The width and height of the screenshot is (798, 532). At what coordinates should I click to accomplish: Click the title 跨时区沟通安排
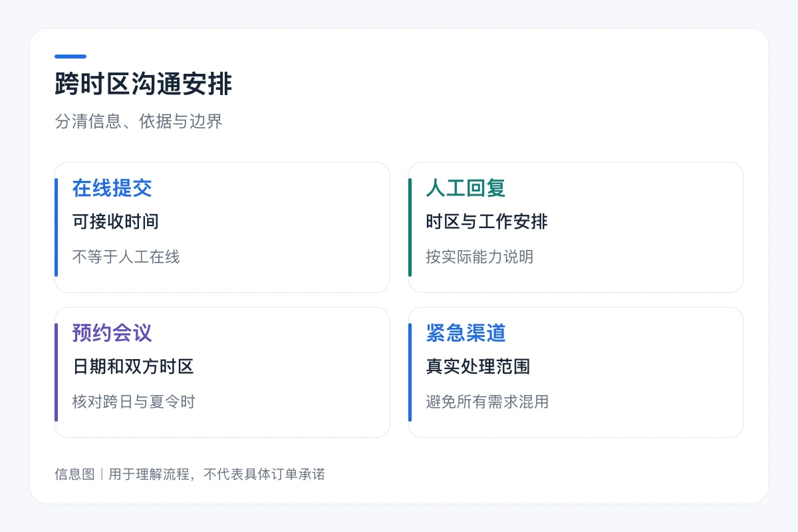(x=143, y=85)
